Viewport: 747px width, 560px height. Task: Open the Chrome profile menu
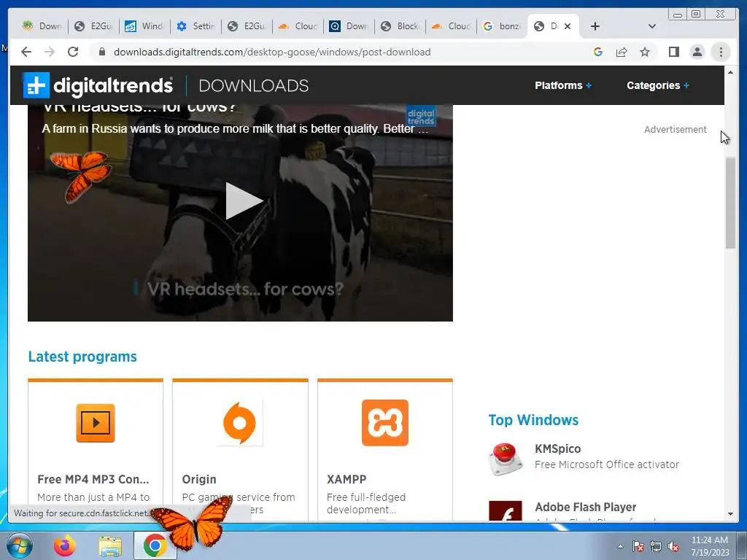click(x=697, y=52)
